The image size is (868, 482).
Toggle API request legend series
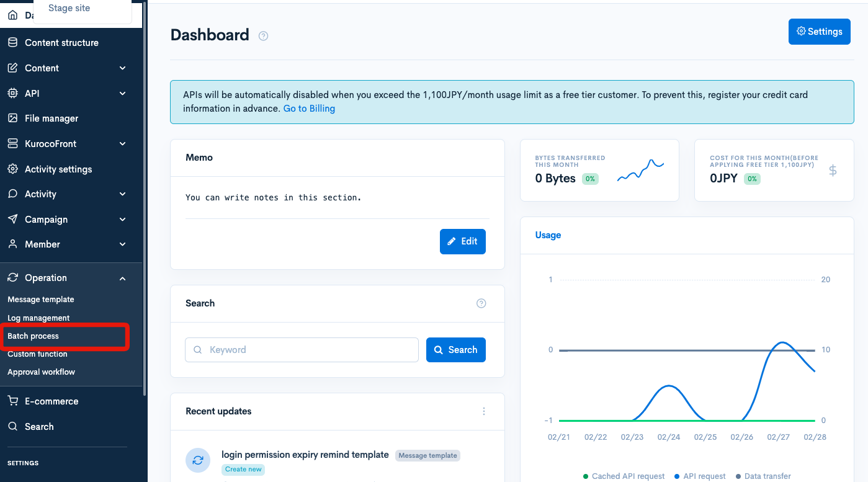pyautogui.click(x=700, y=476)
